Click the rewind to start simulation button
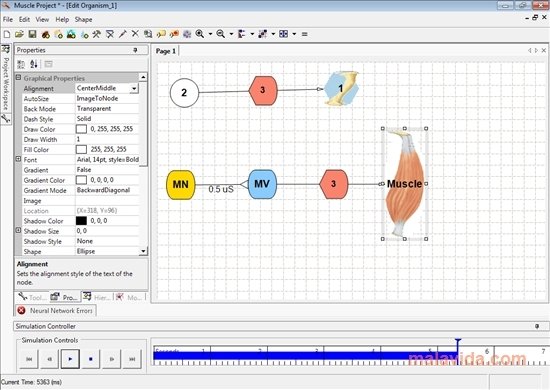550x390 pixels. click(x=29, y=359)
